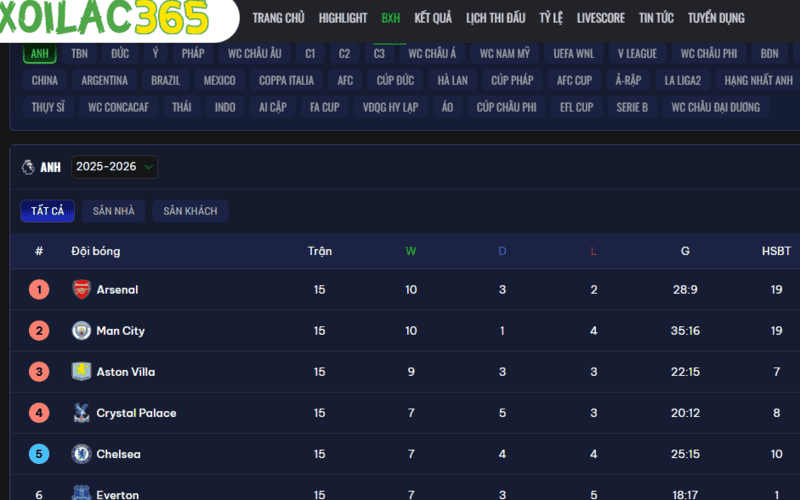Click the Crystal Palace club crest icon
This screenshot has width=800, height=500.
[x=81, y=413]
